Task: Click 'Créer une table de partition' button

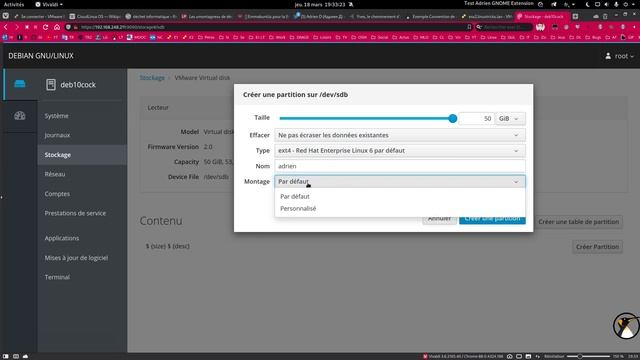Action: tap(578, 222)
